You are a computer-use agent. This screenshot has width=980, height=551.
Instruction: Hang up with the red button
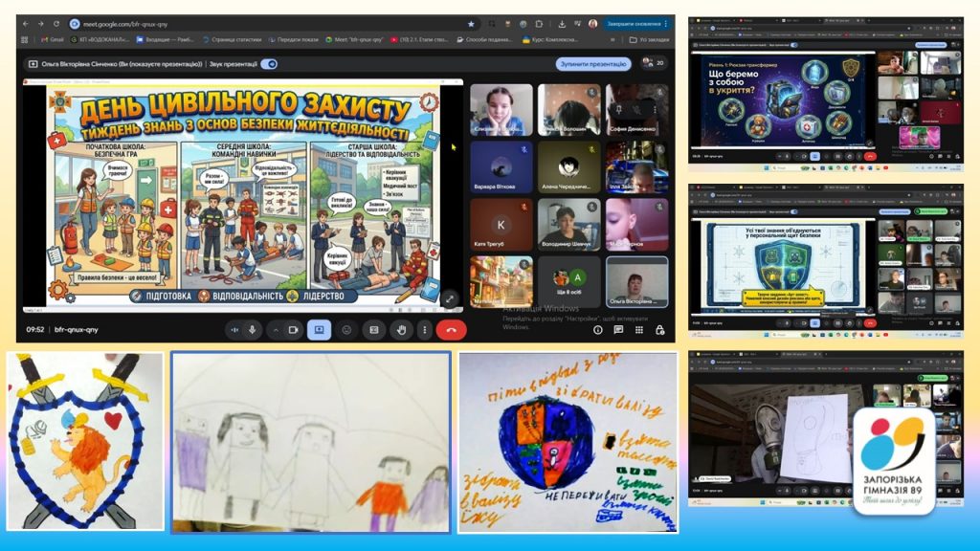point(451,329)
